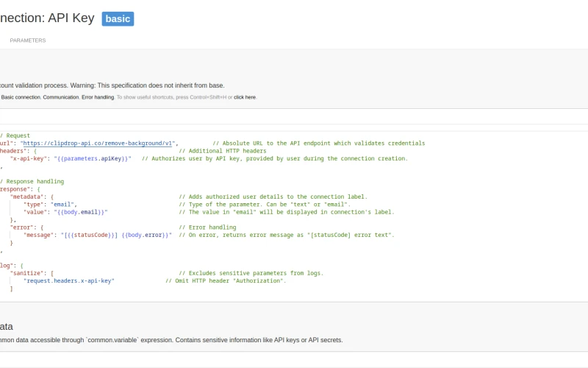Click the "// Additional HTTP headers" comment

[223, 151]
